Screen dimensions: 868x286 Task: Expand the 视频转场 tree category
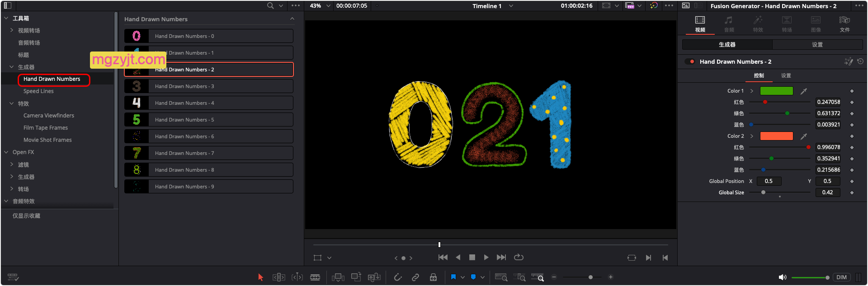[11, 30]
